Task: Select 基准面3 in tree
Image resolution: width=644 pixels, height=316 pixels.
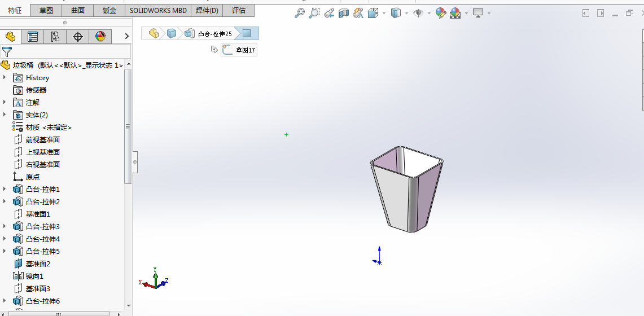Action: pos(32,288)
